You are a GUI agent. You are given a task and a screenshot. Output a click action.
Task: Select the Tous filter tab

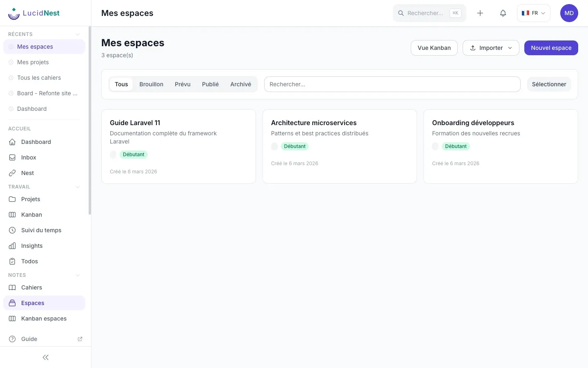pyautogui.click(x=121, y=84)
